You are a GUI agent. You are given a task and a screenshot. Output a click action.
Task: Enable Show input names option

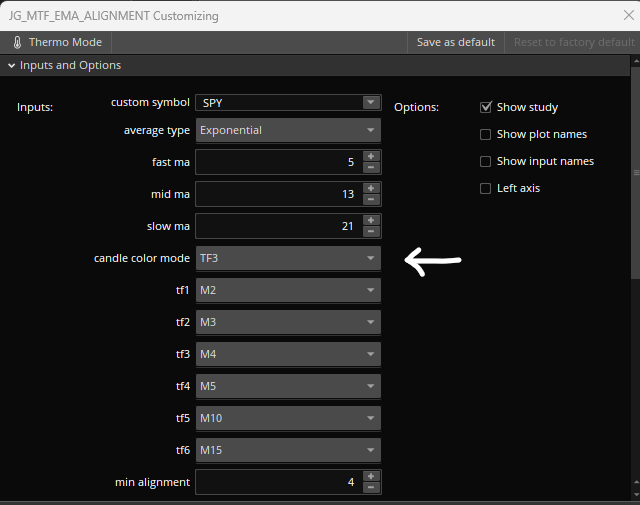click(x=486, y=161)
